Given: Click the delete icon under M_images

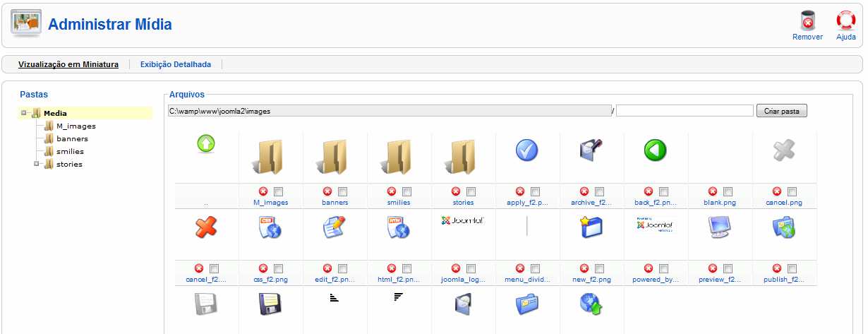Looking at the screenshot, I should click(263, 191).
